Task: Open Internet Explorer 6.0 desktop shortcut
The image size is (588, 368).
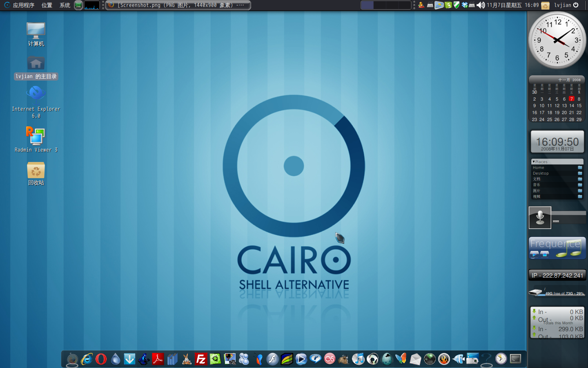Action: click(x=36, y=102)
